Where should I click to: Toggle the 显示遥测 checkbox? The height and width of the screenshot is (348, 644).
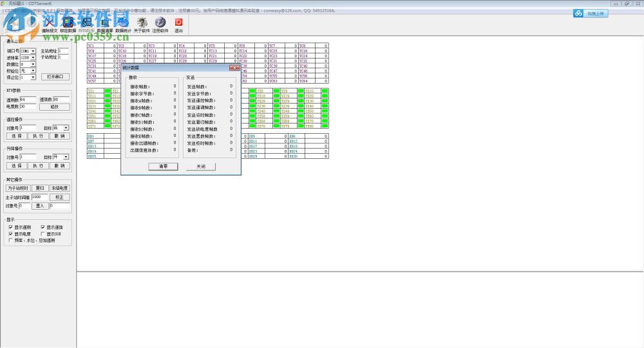[11, 227]
